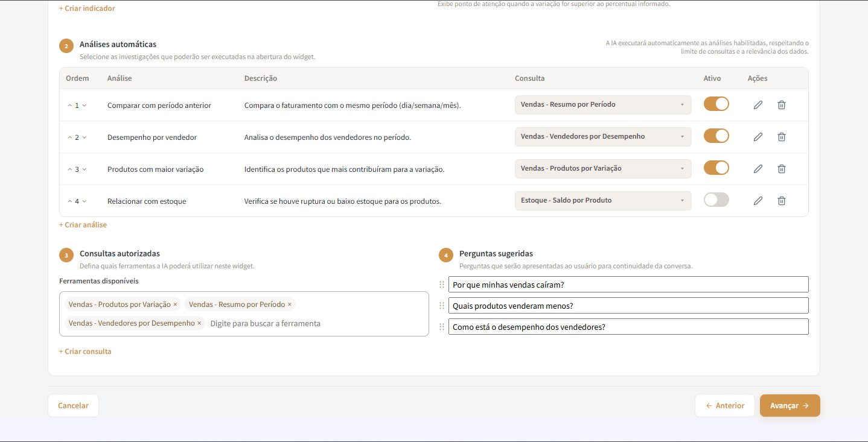Open Vendas - Produtos por Variação dropdown
868x442 pixels.
(603, 168)
